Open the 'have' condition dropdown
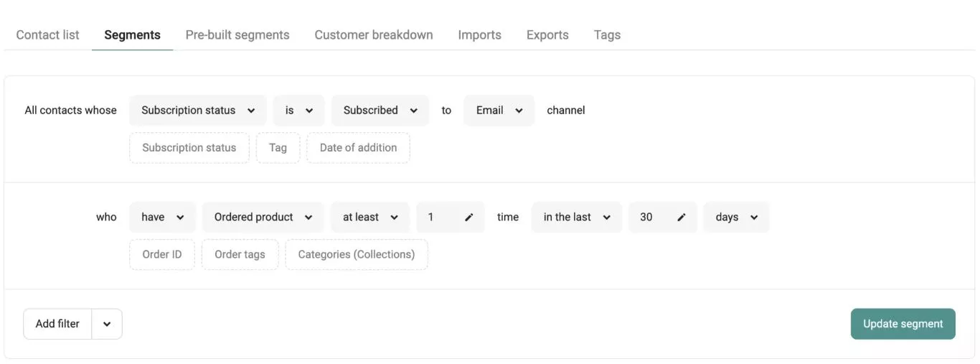 (162, 217)
